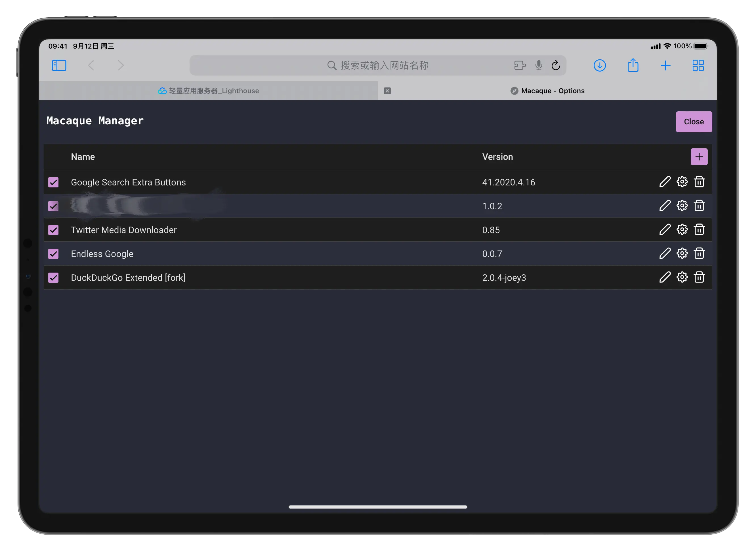756x552 pixels.
Task: Click version 2.0.4-joey3 cell
Action: click(x=504, y=278)
